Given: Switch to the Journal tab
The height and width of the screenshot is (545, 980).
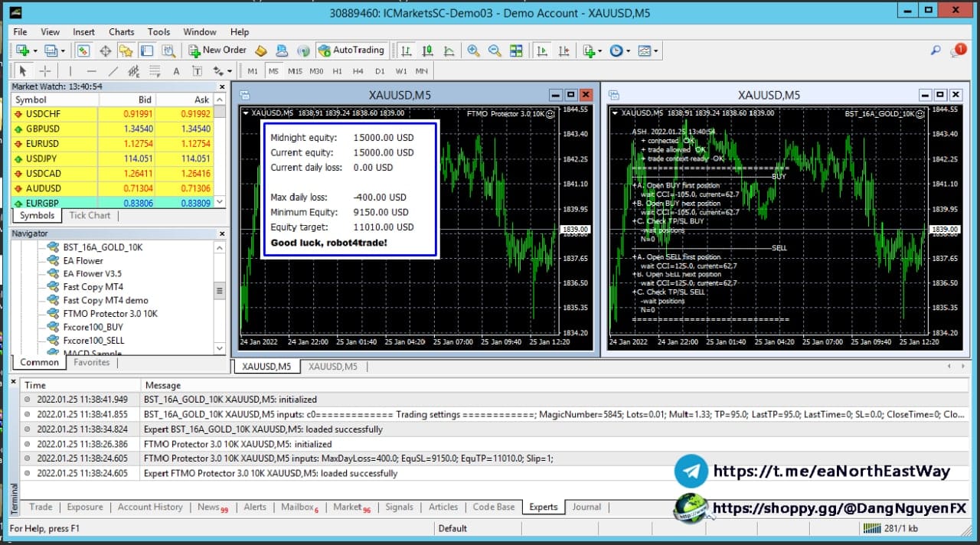Looking at the screenshot, I should point(587,507).
